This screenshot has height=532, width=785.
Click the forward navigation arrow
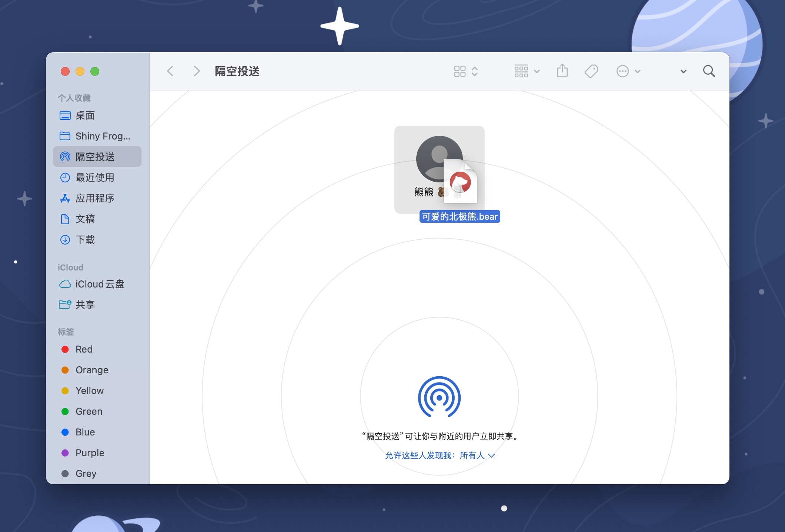coord(197,71)
